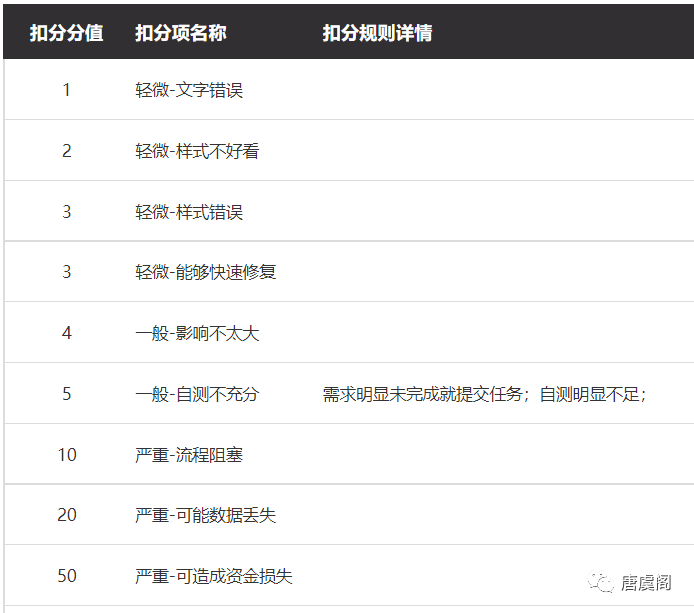694x613 pixels.
Task: Select the 一般-影响不太大 cell
Action: (197, 333)
